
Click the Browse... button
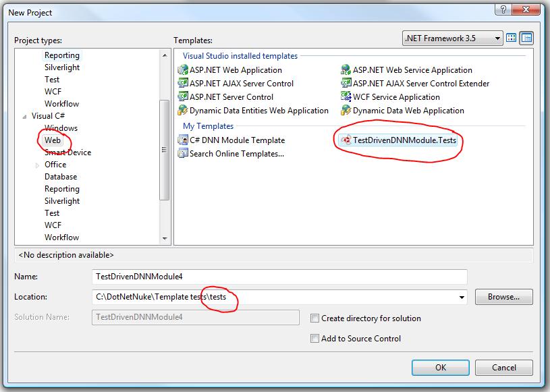(x=504, y=297)
